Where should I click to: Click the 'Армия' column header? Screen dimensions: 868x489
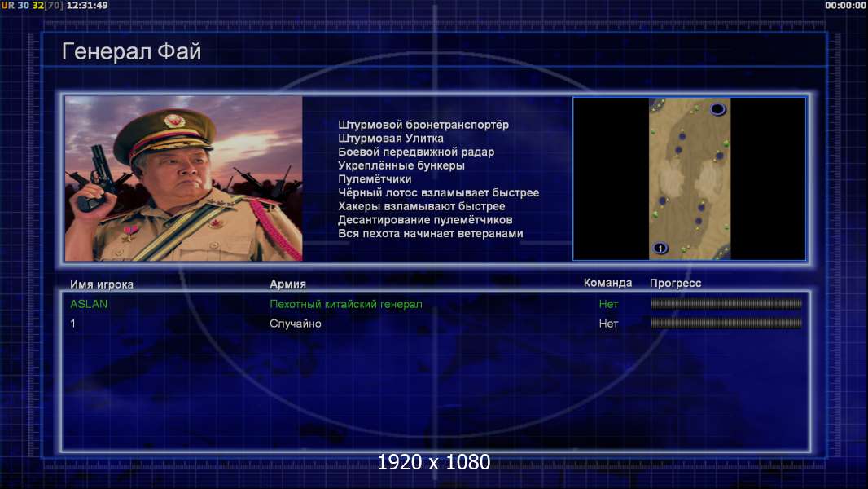(x=287, y=284)
